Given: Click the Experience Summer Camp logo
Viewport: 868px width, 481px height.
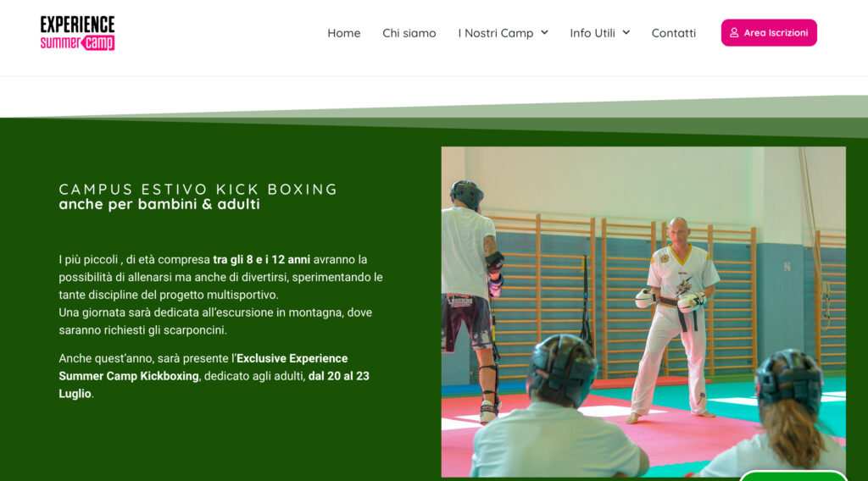Looking at the screenshot, I should [77, 33].
